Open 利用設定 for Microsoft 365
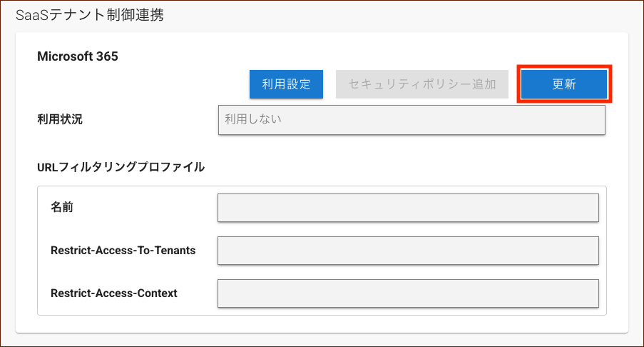This screenshot has height=347, width=644. tap(286, 84)
